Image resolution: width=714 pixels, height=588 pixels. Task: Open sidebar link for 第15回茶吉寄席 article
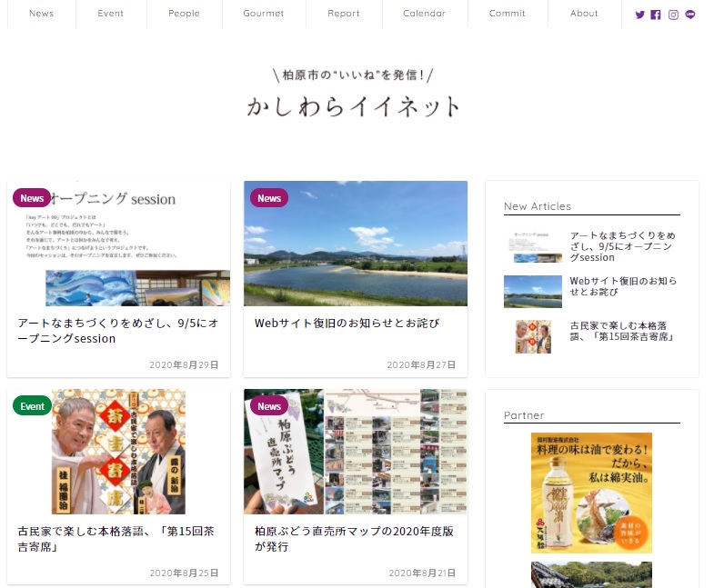[x=621, y=331]
